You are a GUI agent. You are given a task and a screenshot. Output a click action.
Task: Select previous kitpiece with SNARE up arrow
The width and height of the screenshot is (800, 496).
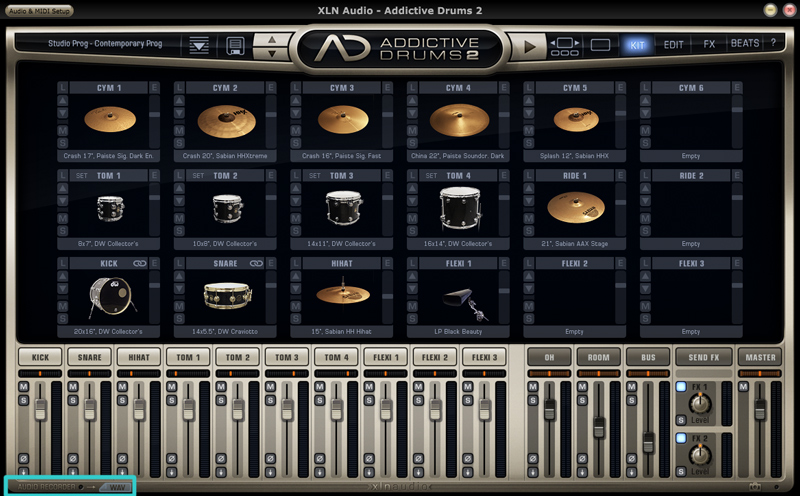pyautogui.click(x=179, y=276)
